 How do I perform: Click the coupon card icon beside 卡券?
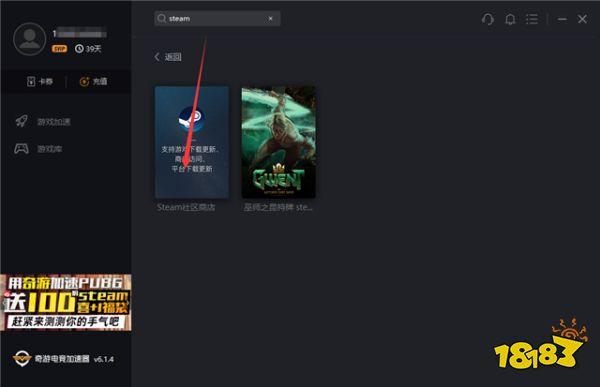pyautogui.click(x=31, y=81)
